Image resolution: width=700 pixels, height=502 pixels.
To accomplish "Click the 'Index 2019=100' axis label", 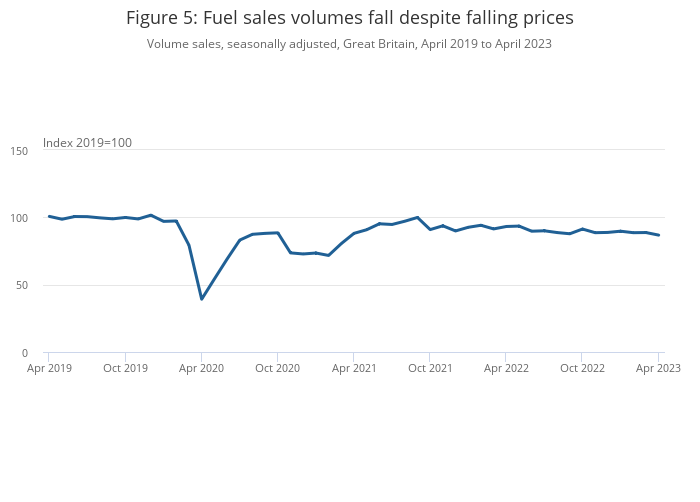I will click(87, 143).
